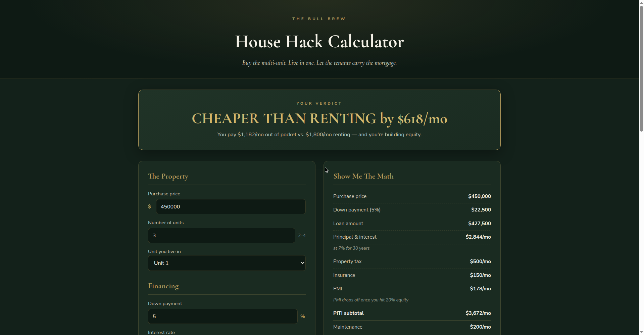644x335 pixels.
Task: Click the CHEAPER THAN RENTING verdict headline
Action: (x=319, y=118)
